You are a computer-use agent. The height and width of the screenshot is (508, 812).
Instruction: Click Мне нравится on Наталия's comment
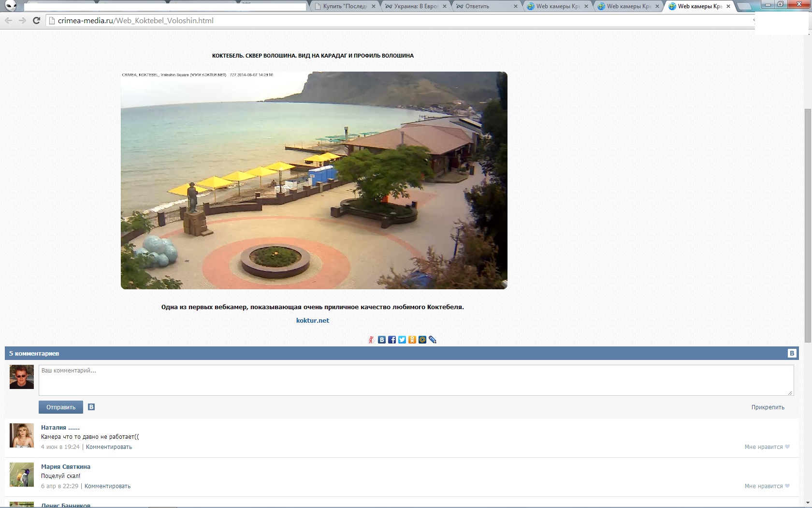[764, 447]
